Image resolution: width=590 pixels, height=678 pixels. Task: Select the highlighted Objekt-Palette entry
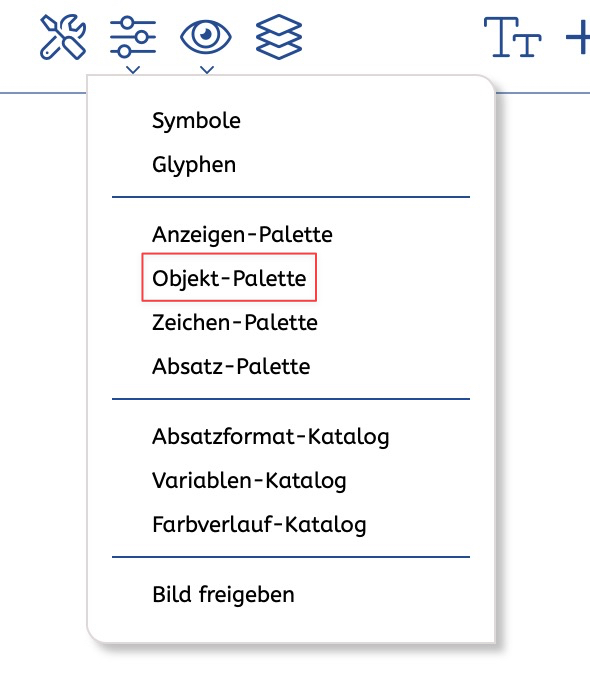tap(229, 278)
